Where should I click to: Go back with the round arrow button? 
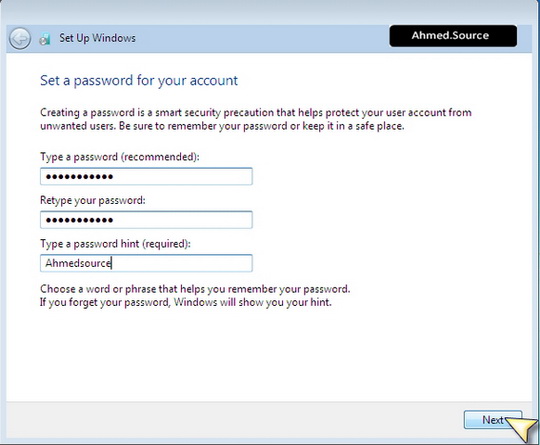click(20, 38)
